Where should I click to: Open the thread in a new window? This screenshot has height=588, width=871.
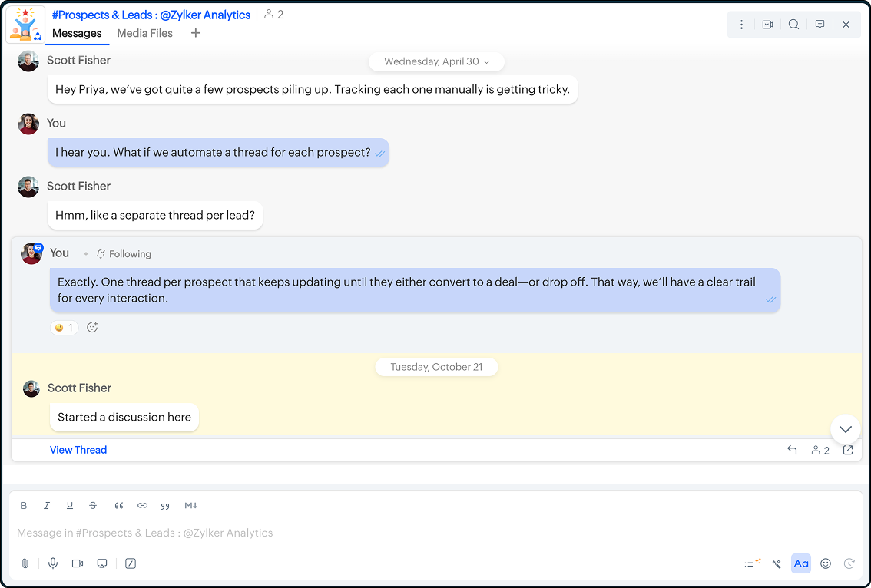coord(848,450)
